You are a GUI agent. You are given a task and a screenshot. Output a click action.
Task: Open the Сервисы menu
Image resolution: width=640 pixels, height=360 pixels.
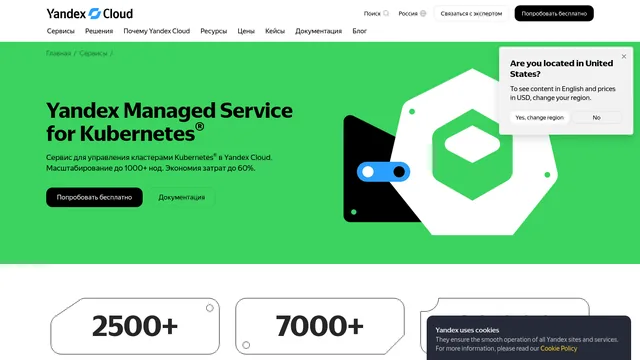pos(60,31)
